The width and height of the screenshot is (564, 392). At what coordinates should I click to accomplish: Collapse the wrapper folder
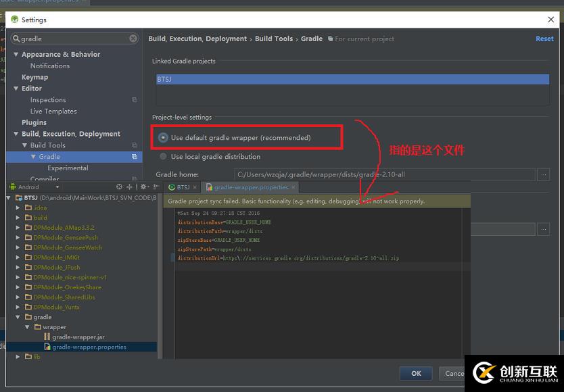click(x=27, y=326)
